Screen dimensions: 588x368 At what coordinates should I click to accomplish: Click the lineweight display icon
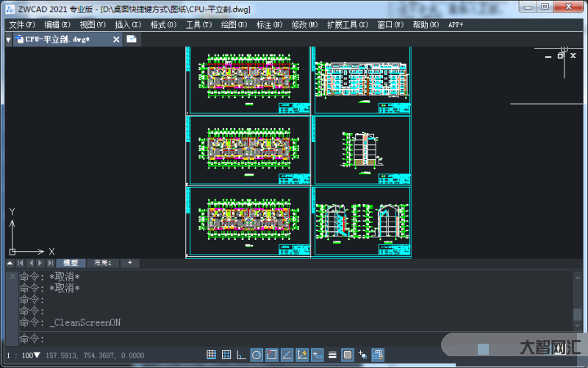coord(332,355)
